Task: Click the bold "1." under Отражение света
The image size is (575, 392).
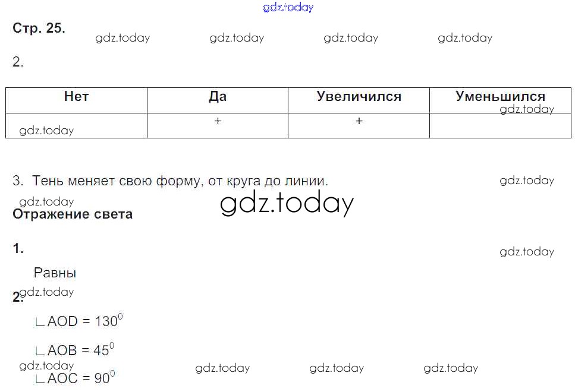Action: [x=18, y=249]
